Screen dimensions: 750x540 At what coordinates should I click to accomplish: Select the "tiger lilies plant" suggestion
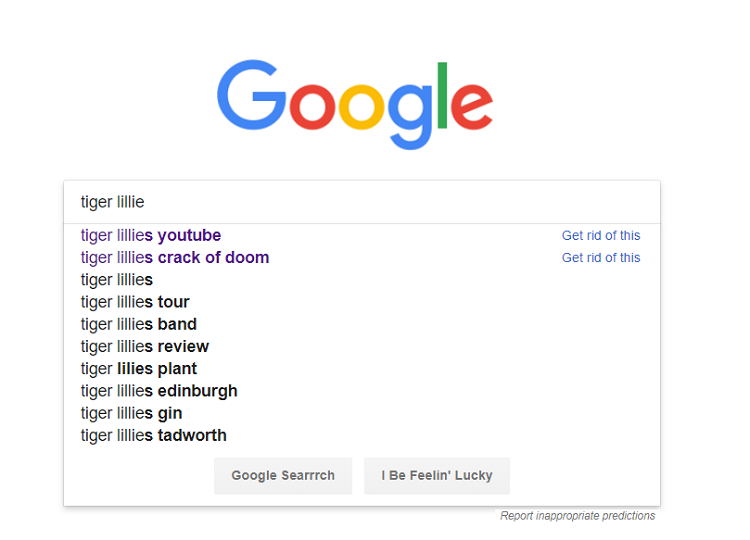coord(139,369)
